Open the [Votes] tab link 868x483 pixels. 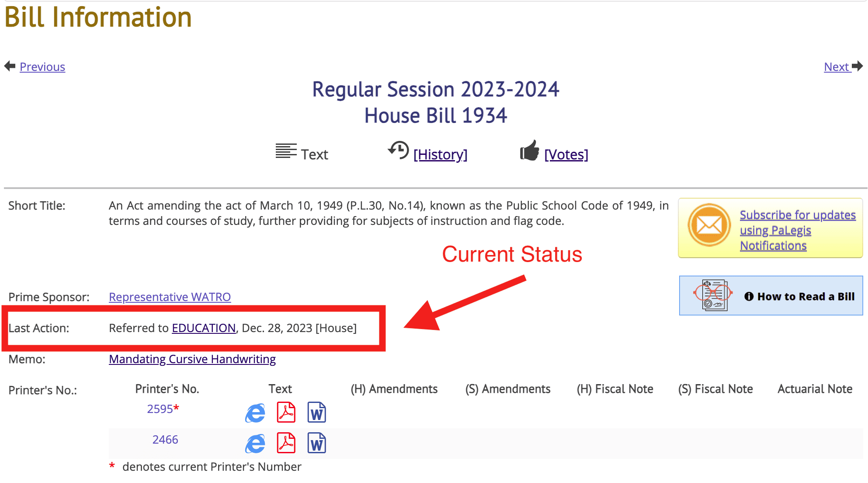pyautogui.click(x=566, y=154)
